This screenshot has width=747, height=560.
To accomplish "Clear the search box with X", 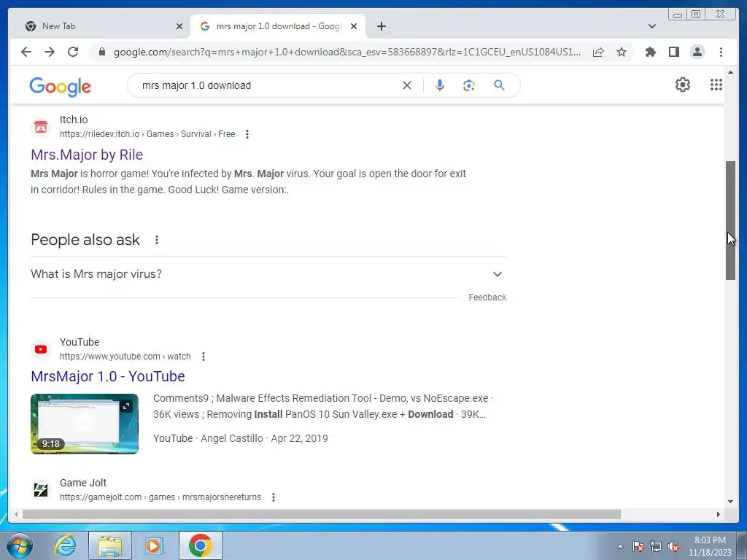I will (x=407, y=85).
